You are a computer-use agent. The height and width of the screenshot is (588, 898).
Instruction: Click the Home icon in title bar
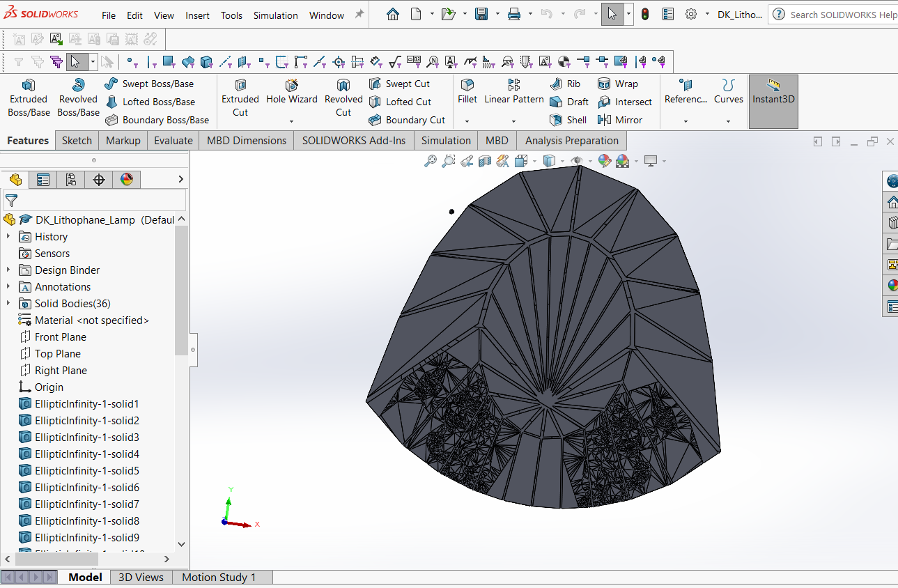[x=393, y=14]
